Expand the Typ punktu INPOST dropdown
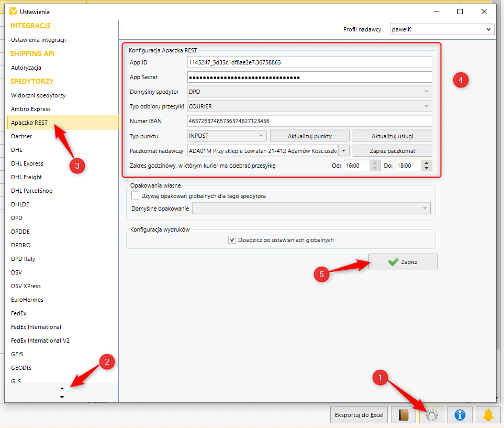The image size is (504, 428). point(227,136)
